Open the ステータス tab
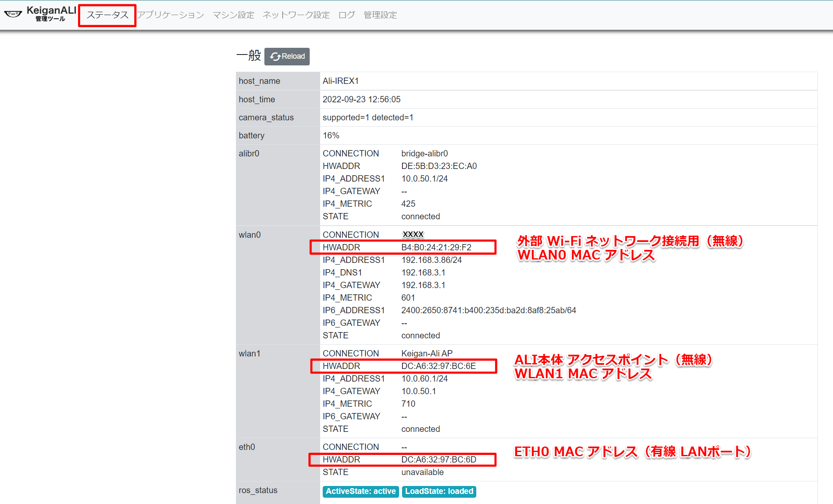The height and width of the screenshot is (504, 833). click(x=107, y=16)
